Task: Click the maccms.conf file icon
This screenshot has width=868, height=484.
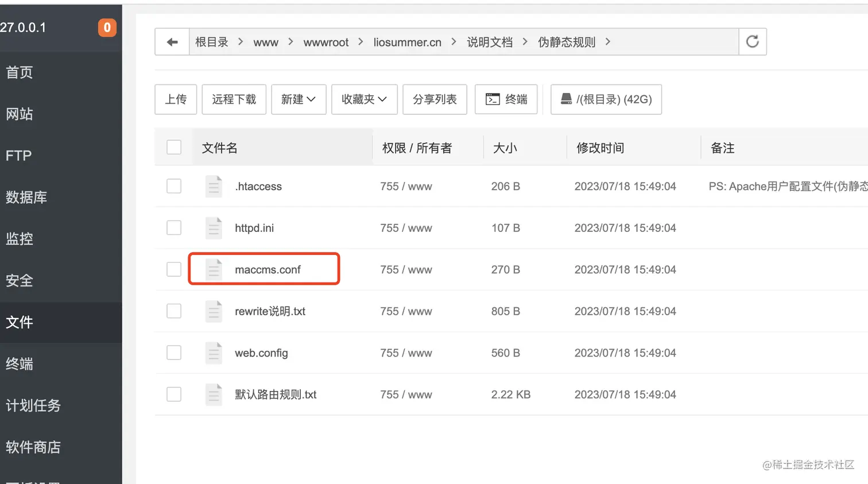Action: coord(214,270)
